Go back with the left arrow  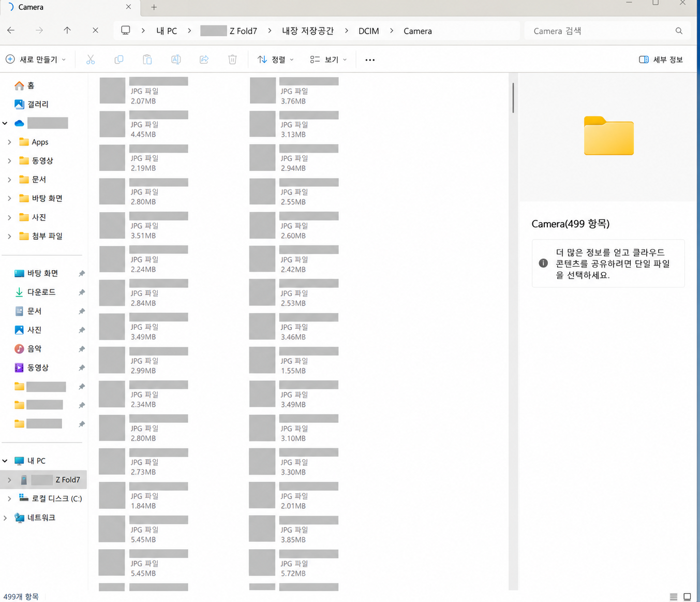[11, 31]
